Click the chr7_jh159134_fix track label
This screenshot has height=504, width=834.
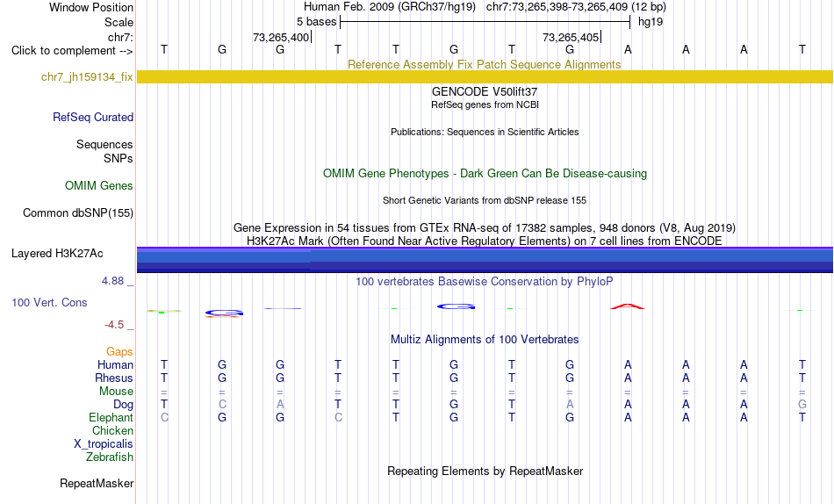tap(87, 76)
